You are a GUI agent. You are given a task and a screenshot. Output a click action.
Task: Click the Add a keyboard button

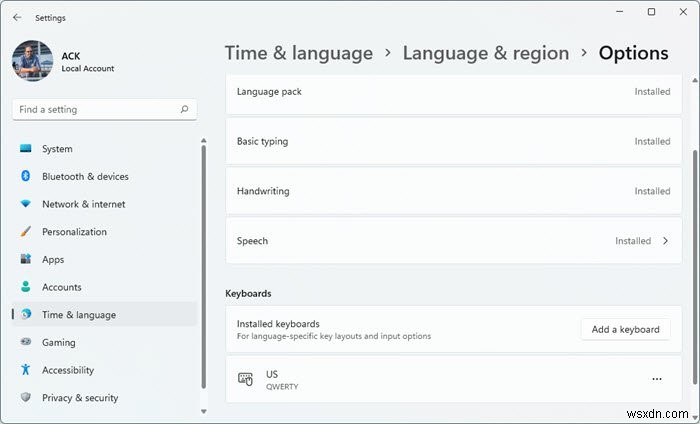(625, 329)
